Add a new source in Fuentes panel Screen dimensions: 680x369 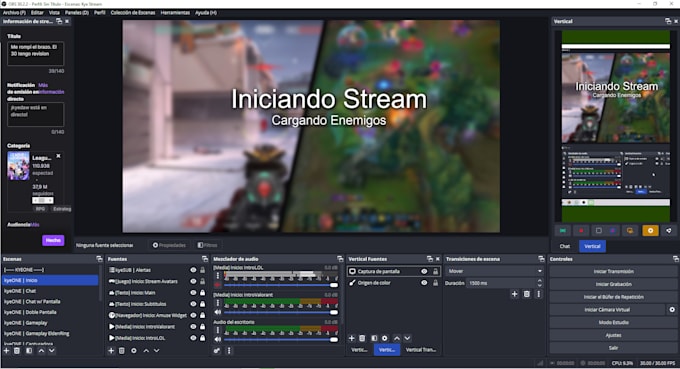[x=111, y=351]
